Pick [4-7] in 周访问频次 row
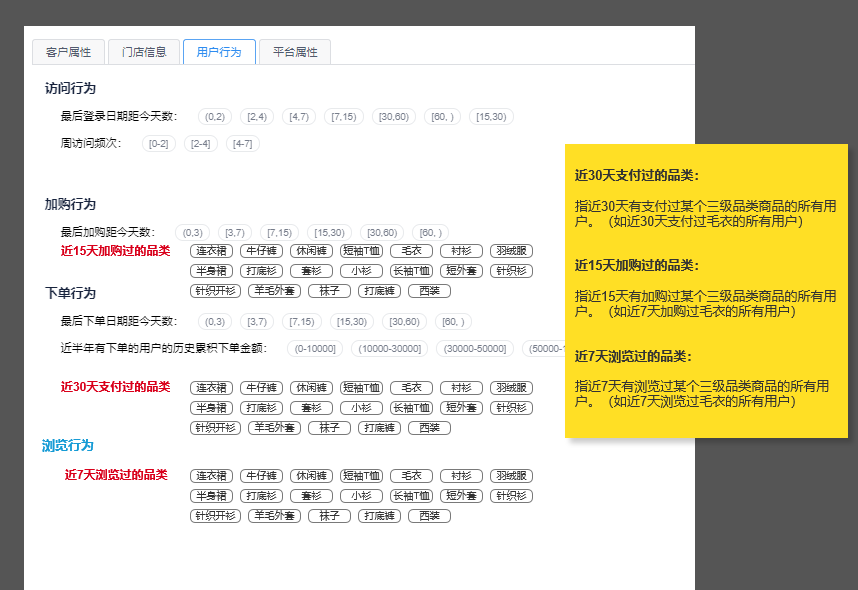858x590 pixels. coord(242,144)
